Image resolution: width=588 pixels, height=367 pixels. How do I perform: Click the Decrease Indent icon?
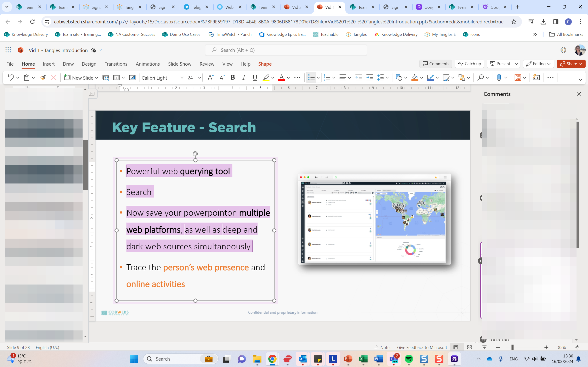[358, 78]
